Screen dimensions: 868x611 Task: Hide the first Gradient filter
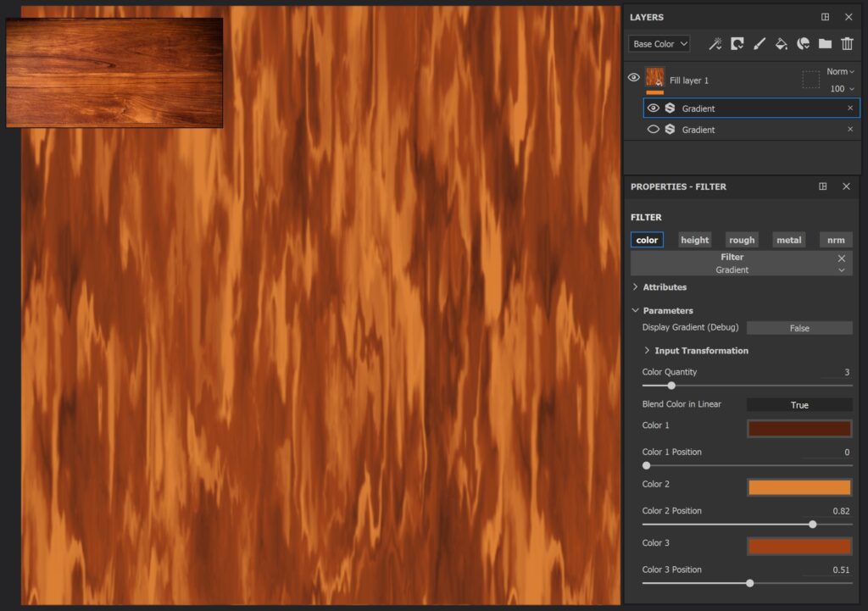pyautogui.click(x=653, y=108)
